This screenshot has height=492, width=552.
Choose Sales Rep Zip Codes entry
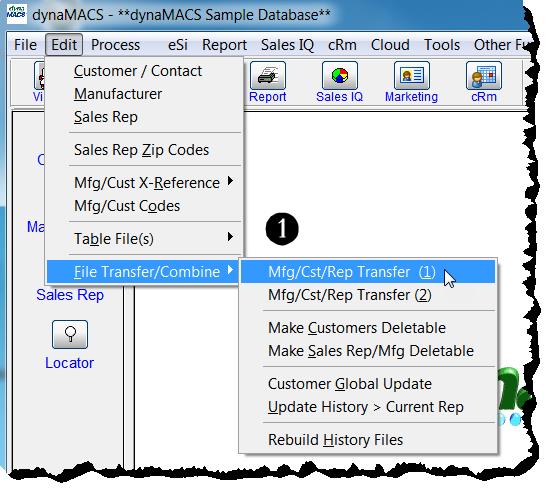(145, 150)
